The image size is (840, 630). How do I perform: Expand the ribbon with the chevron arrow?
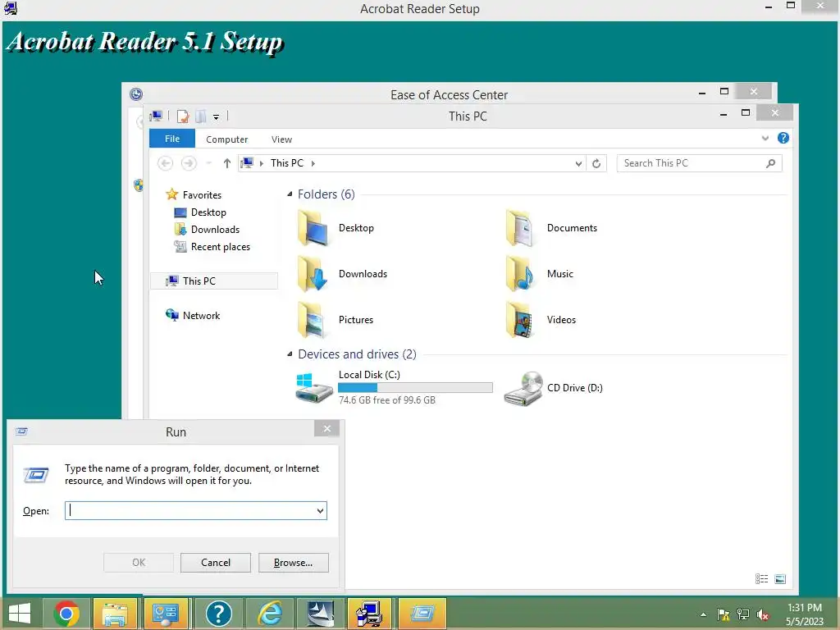pyautogui.click(x=765, y=138)
